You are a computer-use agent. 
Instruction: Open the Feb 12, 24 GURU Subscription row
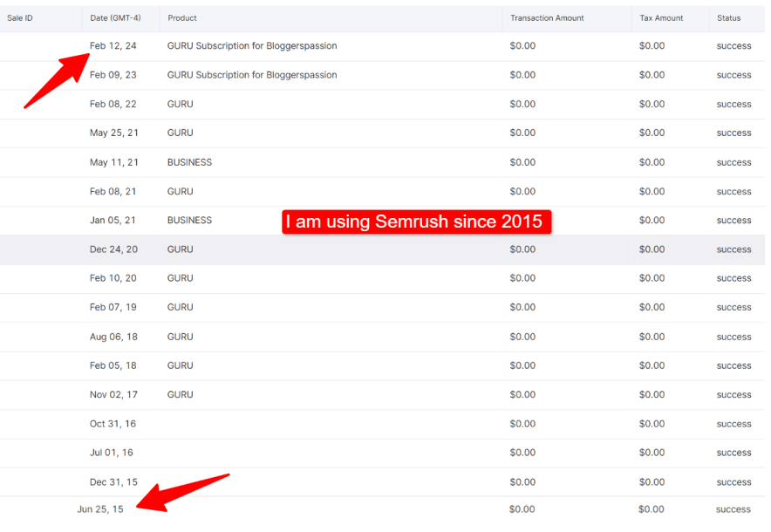pos(249,45)
